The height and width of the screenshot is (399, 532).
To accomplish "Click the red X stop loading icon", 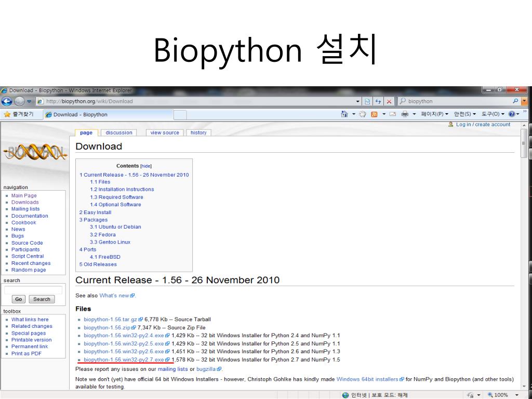I will point(389,101).
